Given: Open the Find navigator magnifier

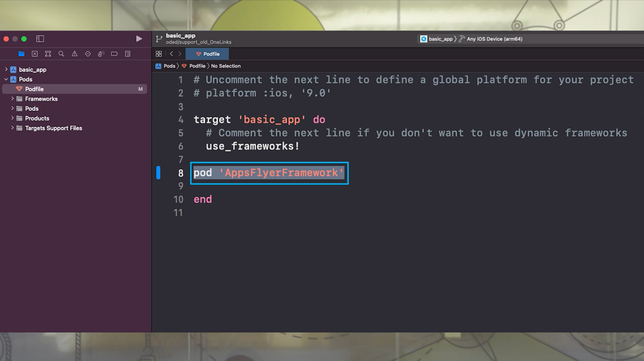Looking at the screenshot, I should pyautogui.click(x=61, y=54).
